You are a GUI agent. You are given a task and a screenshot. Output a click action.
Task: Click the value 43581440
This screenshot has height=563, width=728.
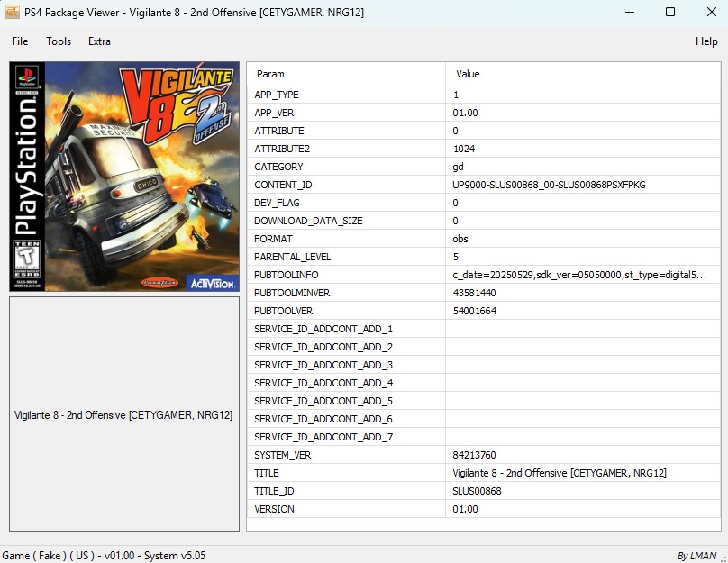pos(474,294)
